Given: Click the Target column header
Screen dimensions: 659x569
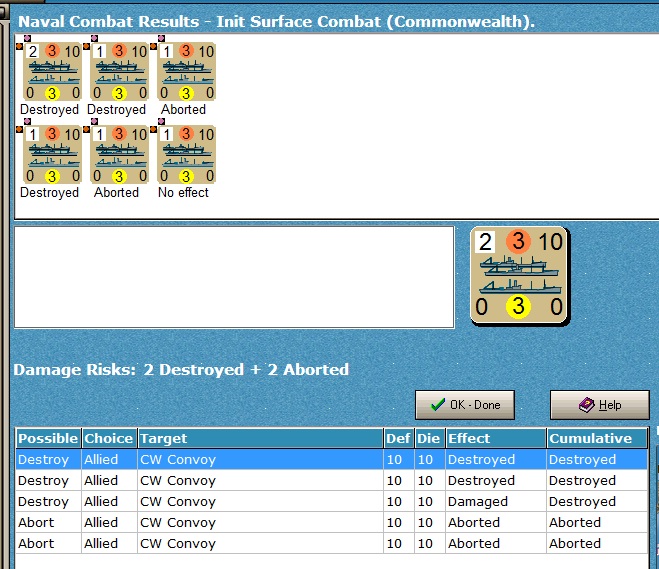Looking at the screenshot, I should [260, 438].
